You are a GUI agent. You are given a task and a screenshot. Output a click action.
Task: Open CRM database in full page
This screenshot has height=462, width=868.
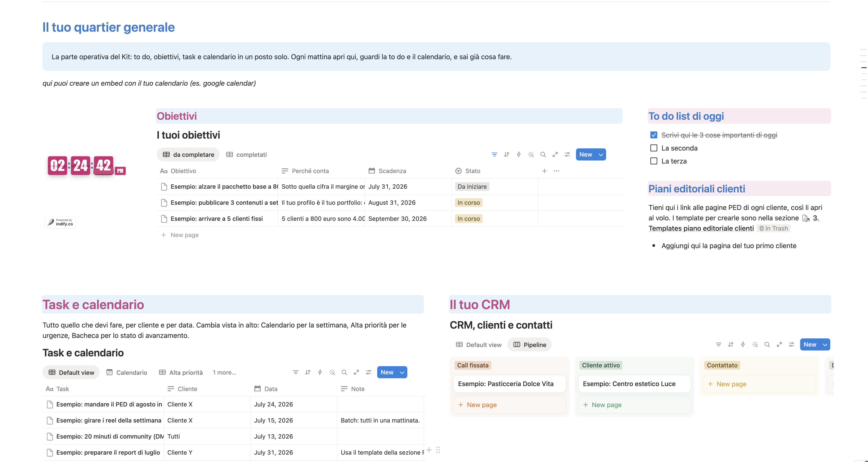(x=779, y=344)
